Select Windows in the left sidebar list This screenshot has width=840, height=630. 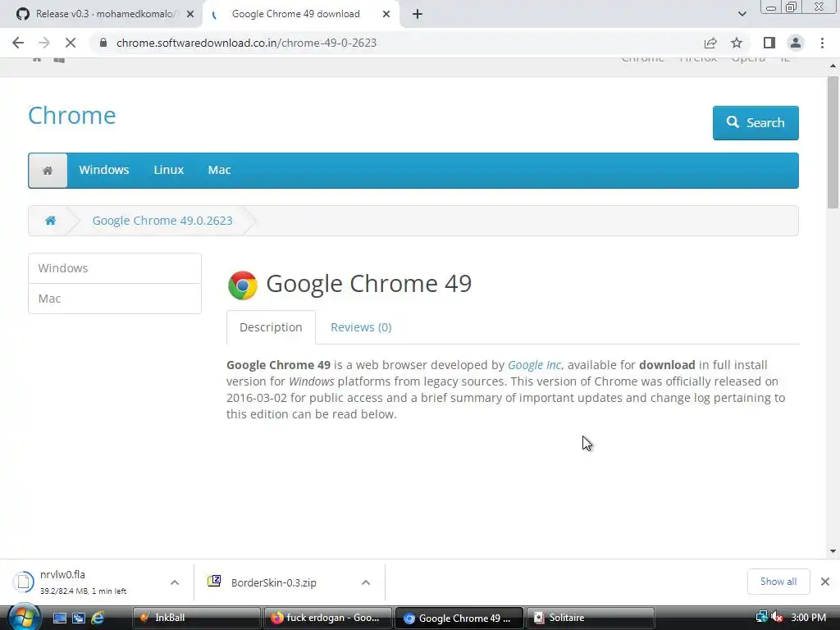(x=115, y=268)
